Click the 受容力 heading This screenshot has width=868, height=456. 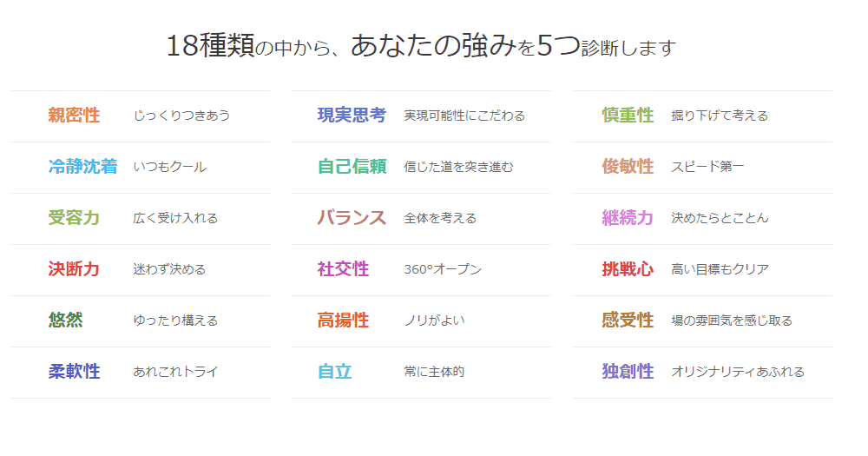[x=74, y=217]
